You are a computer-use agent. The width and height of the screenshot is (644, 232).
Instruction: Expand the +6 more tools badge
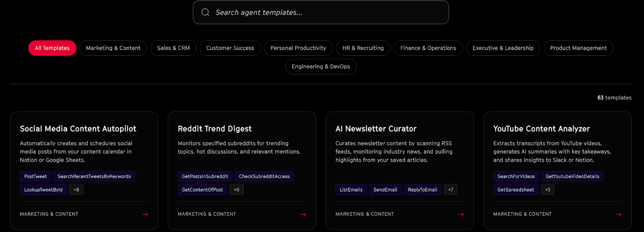click(x=237, y=190)
